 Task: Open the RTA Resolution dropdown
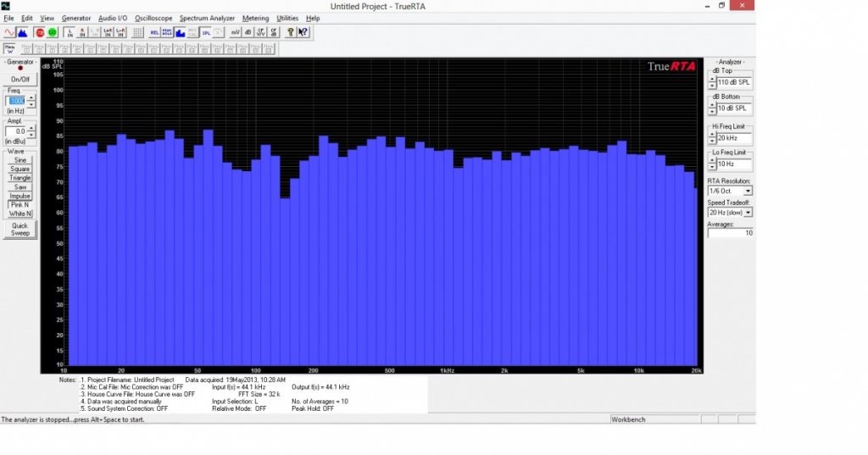(748, 191)
